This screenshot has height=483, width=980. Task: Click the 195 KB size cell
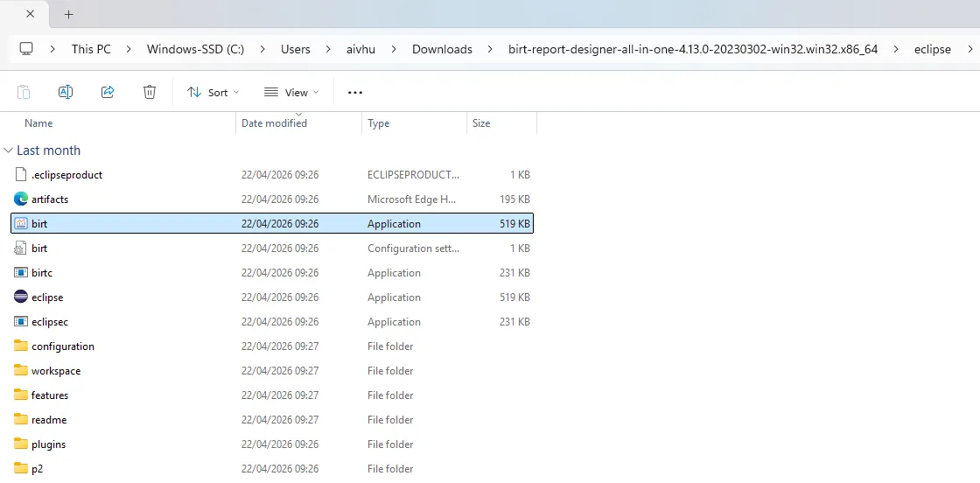(514, 199)
